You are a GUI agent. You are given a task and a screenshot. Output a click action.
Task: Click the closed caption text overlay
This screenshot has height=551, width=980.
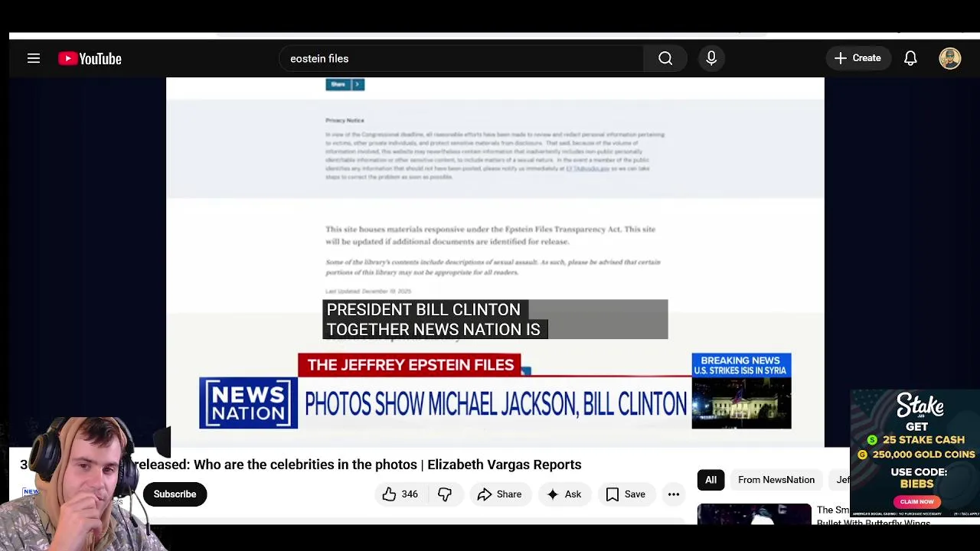tap(495, 319)
